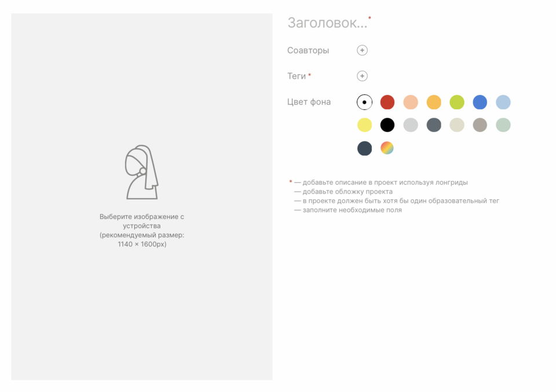Image resolution: width=556 pixels, height=392 pixels.
Task: Choose the pale mint green background swatch
Action: [503, 125]
